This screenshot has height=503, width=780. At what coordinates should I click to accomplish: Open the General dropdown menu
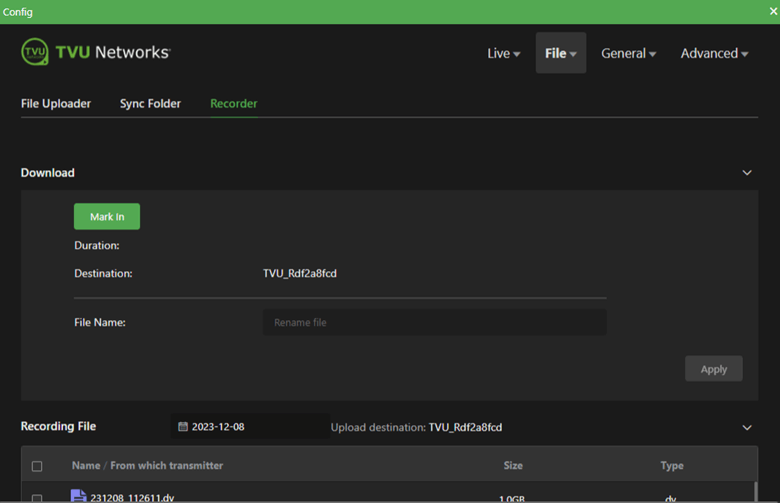click(628, 53)
